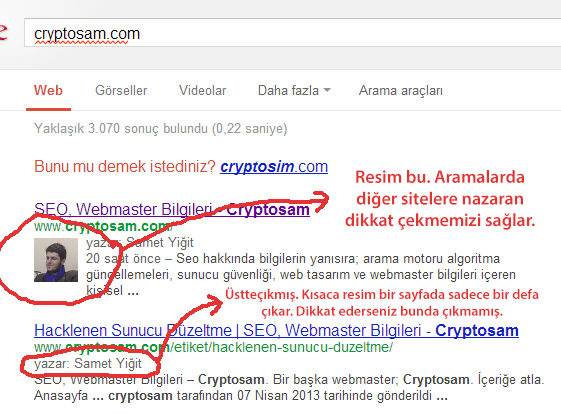Click the second result's snippet description
The width and height of the screenshot is (561, 414).
coord(289,388)
